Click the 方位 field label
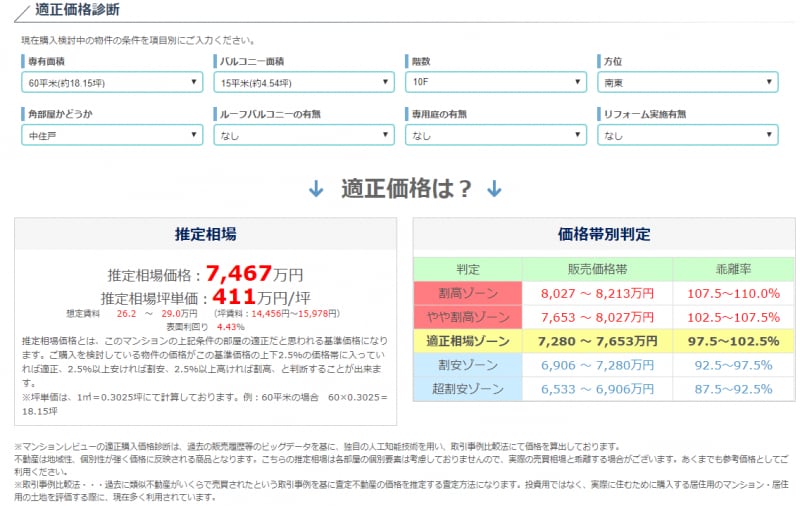800x506 pixels. [x=613, y=61]
